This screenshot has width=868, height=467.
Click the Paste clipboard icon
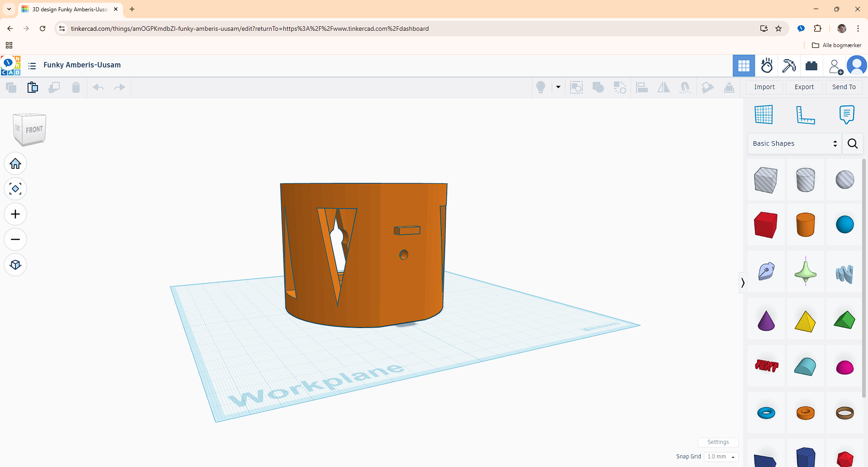pyautogui.click(x=33, y=87)
